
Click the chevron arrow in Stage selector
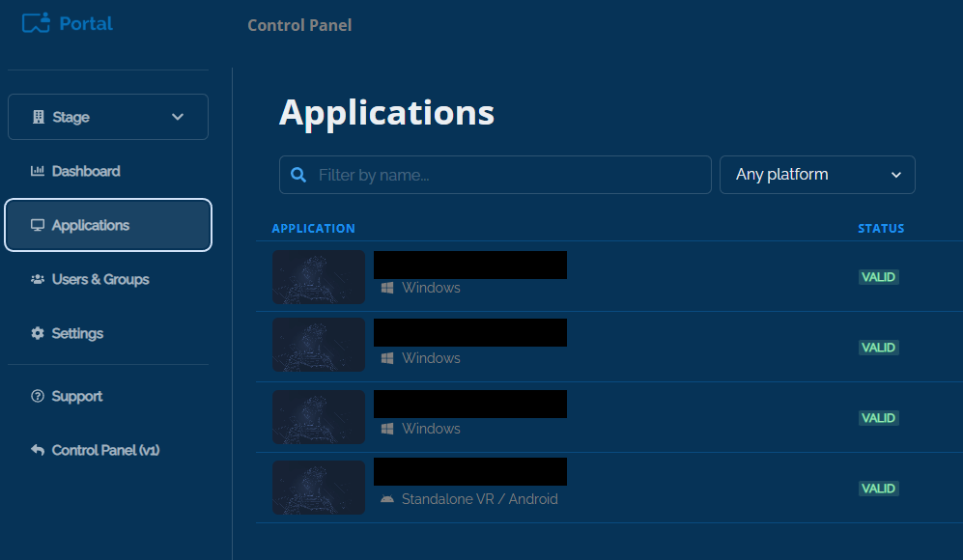[178, 117]
